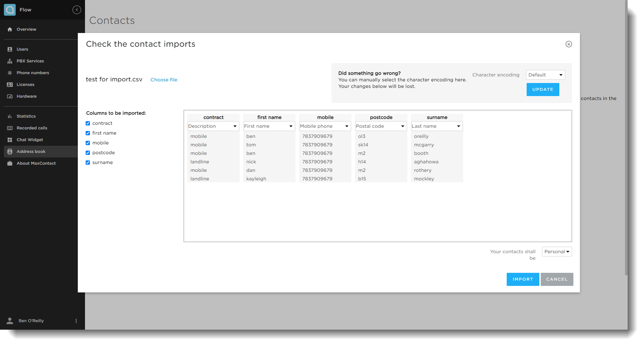Click the IMPORT button
This screenshot has height=346, width=644.
[523, 279]
